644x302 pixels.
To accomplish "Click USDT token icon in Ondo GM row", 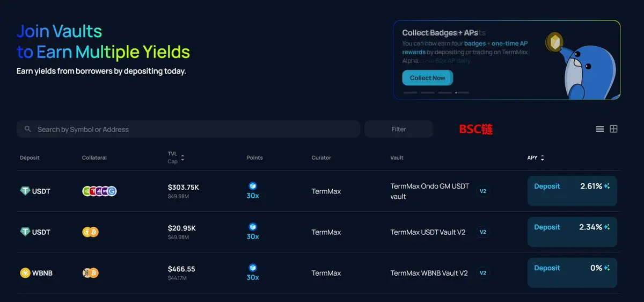I will point(25,191).
